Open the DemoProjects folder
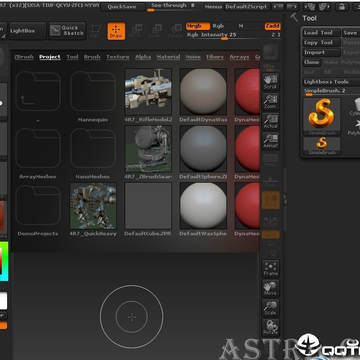360x360 pixels. 38,210
